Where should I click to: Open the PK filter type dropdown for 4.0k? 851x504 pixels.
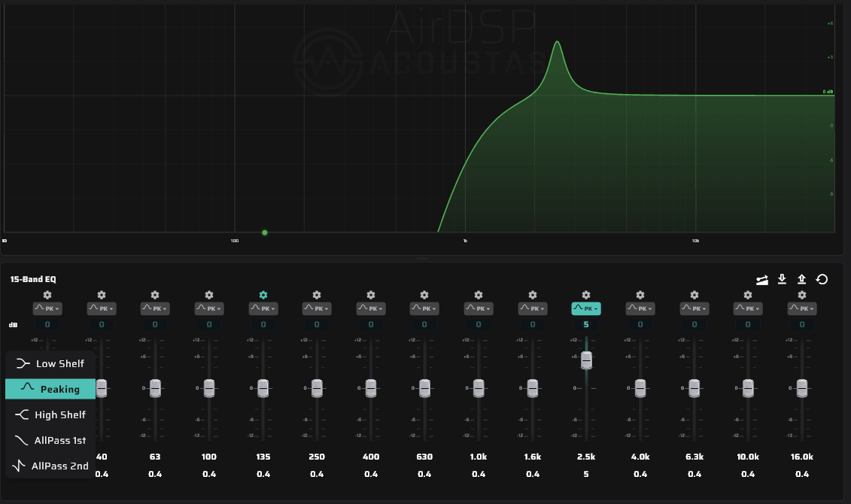point(640,308)
